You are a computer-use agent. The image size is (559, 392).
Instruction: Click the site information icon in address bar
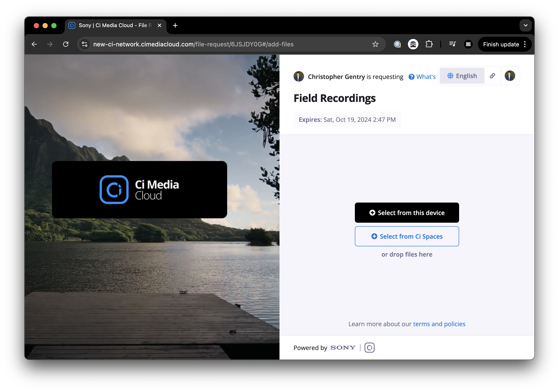pos(85,44)
